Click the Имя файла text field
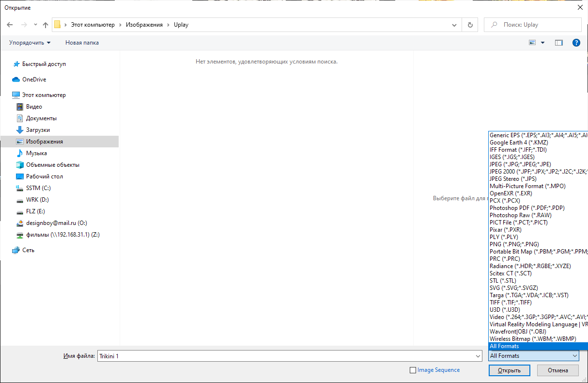The image size is (588, 383). (286, 356)
